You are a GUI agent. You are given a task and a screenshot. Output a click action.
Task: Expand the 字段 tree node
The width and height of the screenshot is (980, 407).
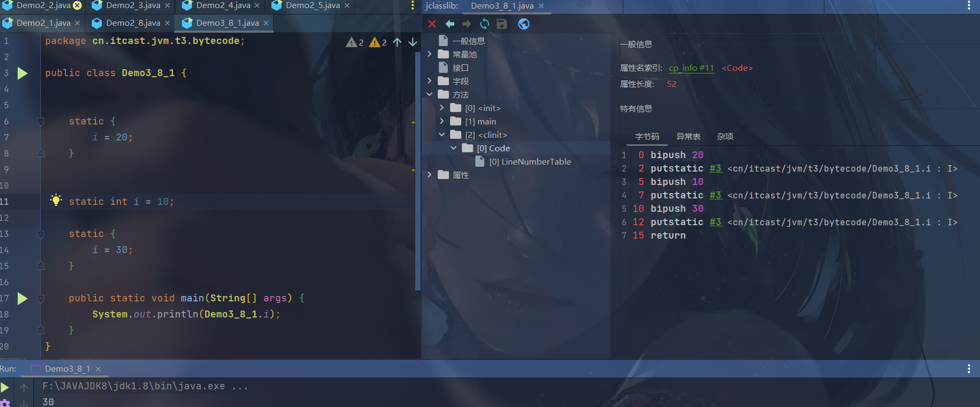430,81
